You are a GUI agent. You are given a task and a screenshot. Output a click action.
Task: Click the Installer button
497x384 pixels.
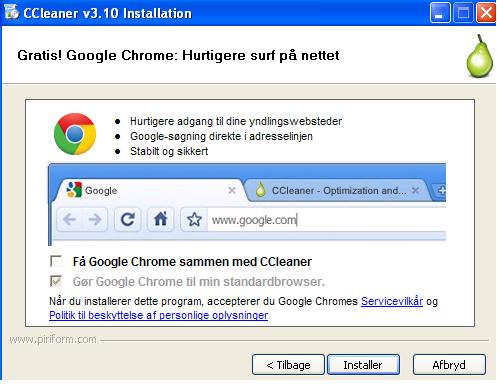363,365
